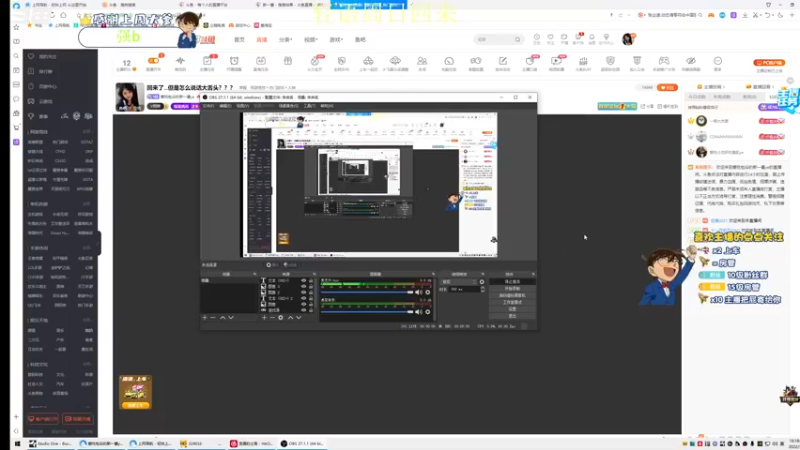Click the alarm clock icon in Huya streamer toolbar
Screen dimensions: 800x450
(x=234, y=61)
